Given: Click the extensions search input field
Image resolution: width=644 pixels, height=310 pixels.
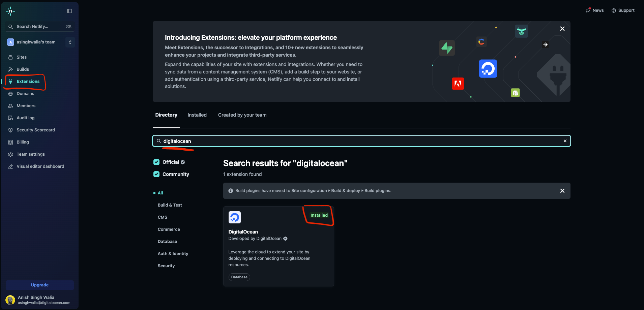Looking at the screenshot, I should coord(361,141).
